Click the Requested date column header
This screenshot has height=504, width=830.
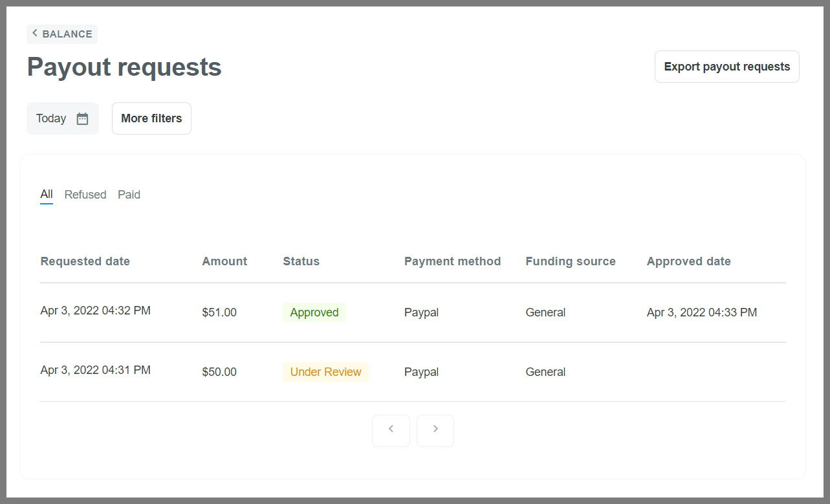pos(85,261)
